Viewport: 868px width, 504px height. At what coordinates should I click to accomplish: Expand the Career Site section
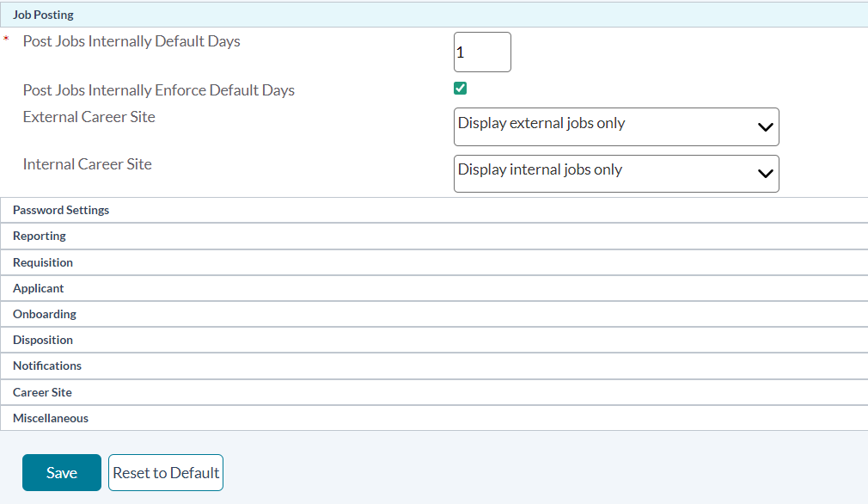tap(42, 392)
